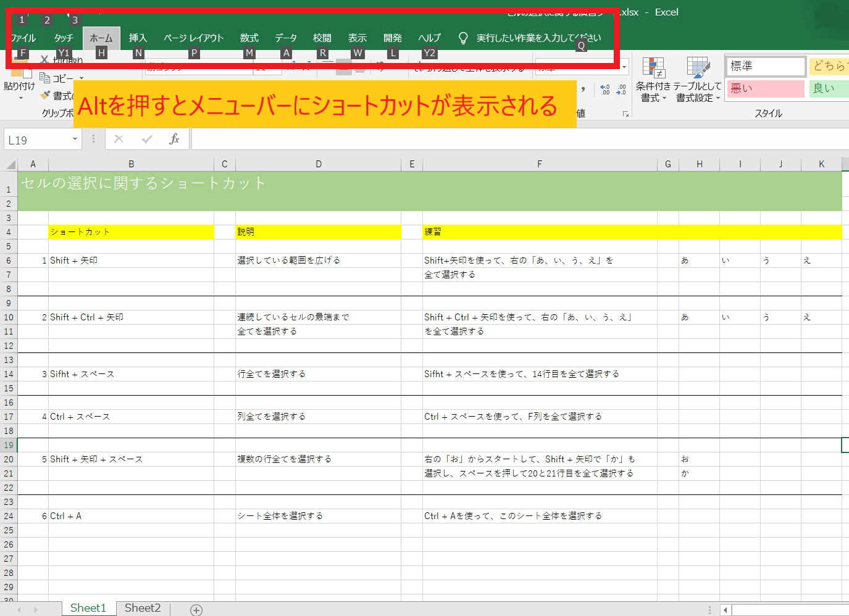The image size is (849, 616).
Task: Select cell 'Ctrl + A' in column B
Action: click(x=131, y=516)
